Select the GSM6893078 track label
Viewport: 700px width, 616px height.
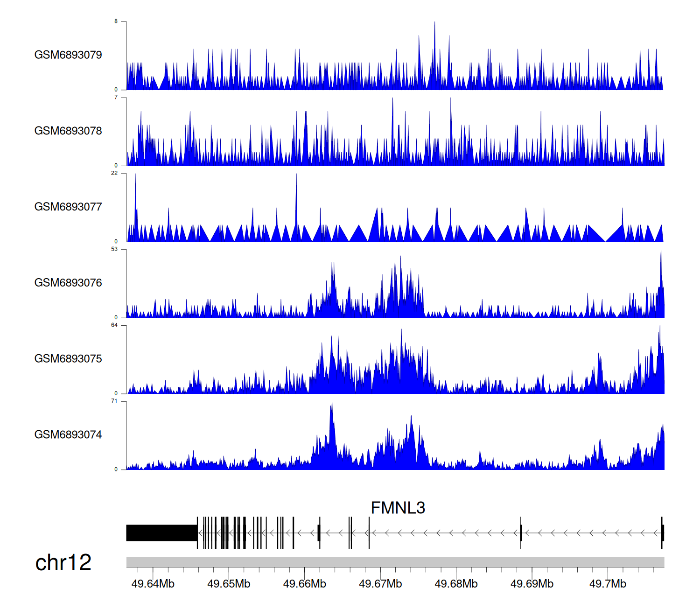(x=68, y=131)
